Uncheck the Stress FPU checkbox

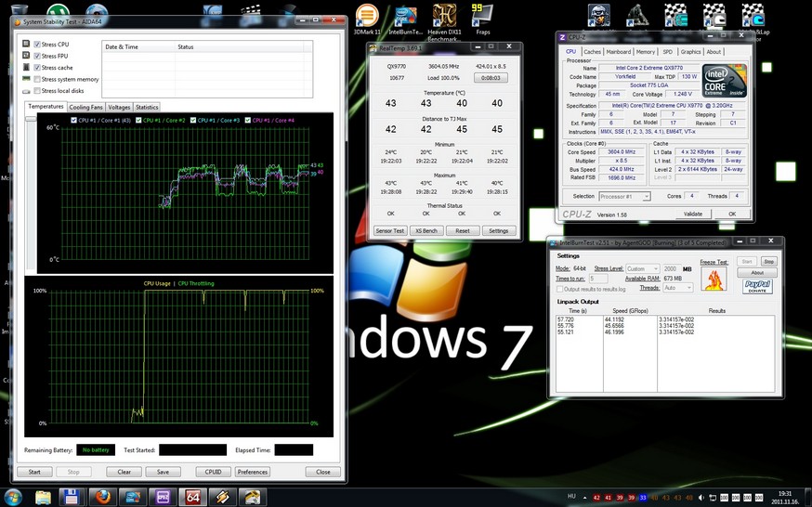click(x=37, y=56)
